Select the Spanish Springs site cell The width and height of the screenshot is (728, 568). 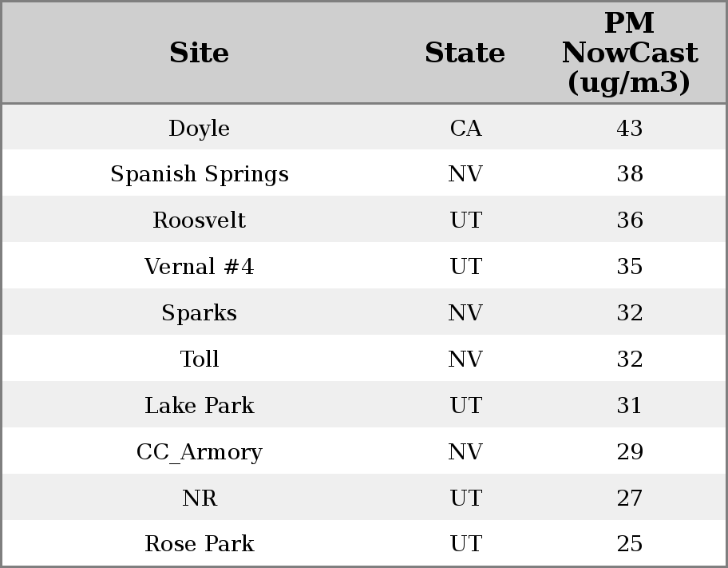(x=200, y=174)
